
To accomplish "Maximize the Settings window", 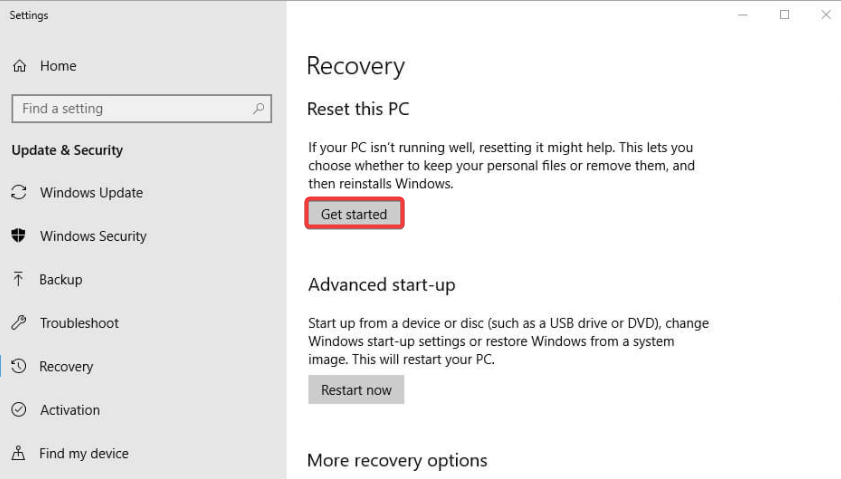I will click(x=784, y=15).
